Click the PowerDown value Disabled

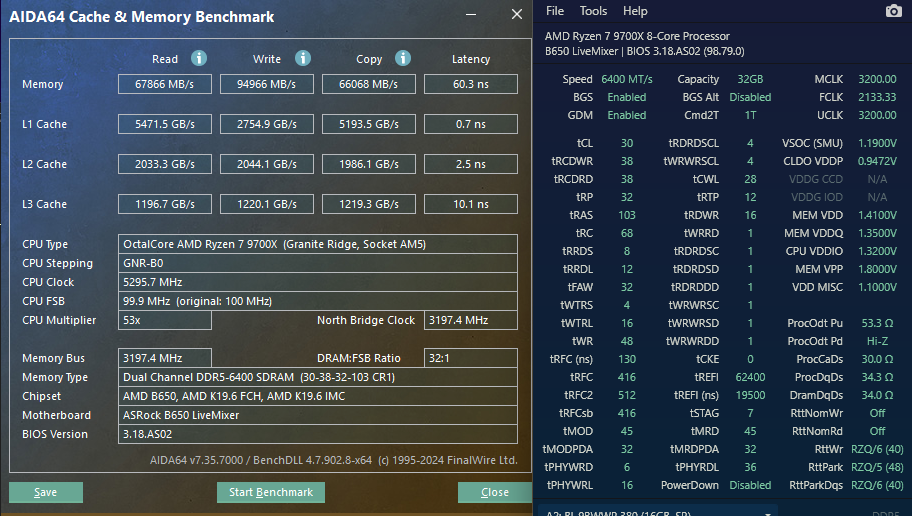[x=750, y=485]
